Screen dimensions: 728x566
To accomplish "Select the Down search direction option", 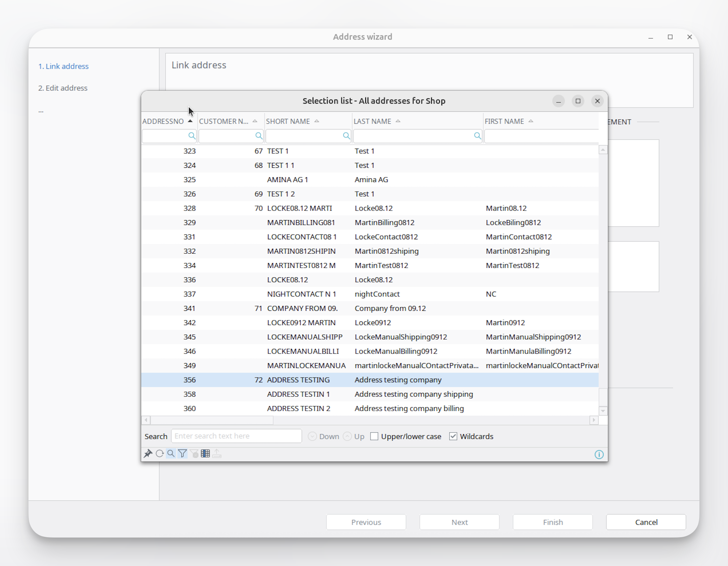I will point(312,436).
